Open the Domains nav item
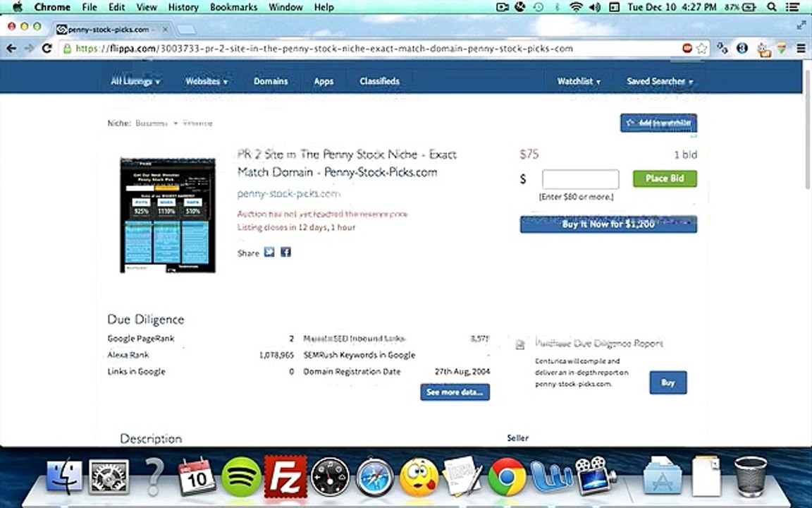This screenshot has height=508, width=812. tap(271, 81)
